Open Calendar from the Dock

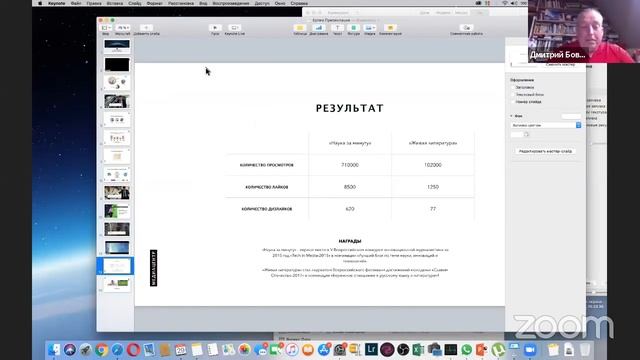pos(181,350)
